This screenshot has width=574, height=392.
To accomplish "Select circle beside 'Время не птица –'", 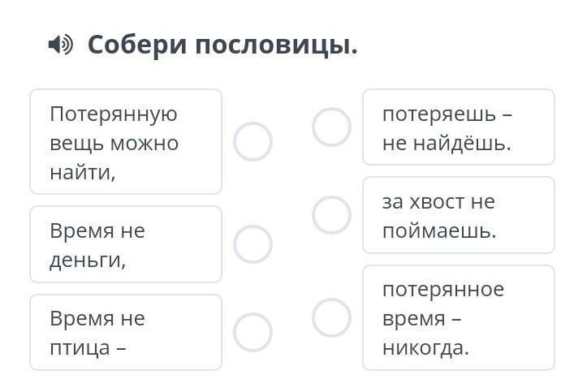I will [x=252, y=332].
